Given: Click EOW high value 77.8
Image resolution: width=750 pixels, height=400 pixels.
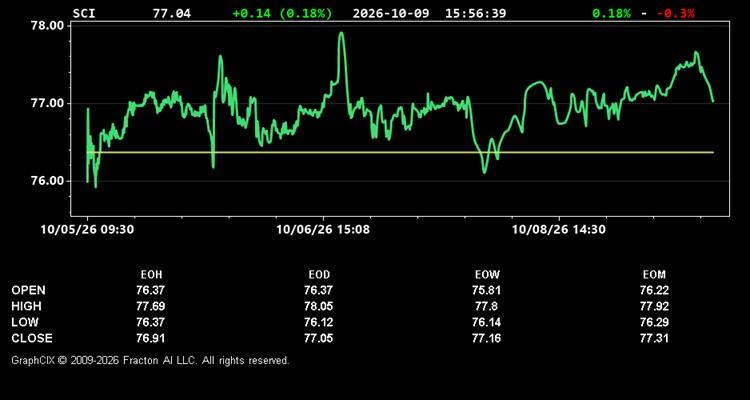Looking at the screenshot, I should (x=486, y=306).
